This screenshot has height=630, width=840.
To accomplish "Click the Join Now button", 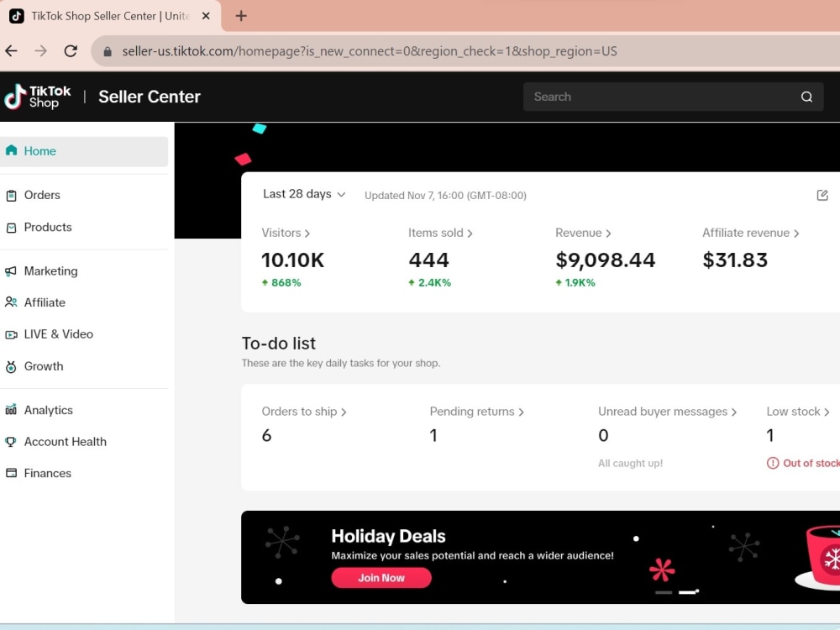I will coord(381,578).
